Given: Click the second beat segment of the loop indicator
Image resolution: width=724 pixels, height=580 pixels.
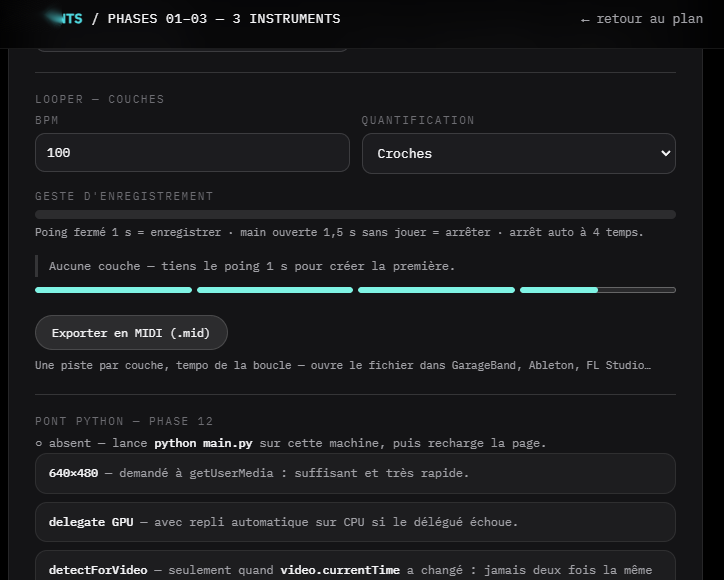Looking at the screenshot, I should pyautogui.click(x=275, y=290).
